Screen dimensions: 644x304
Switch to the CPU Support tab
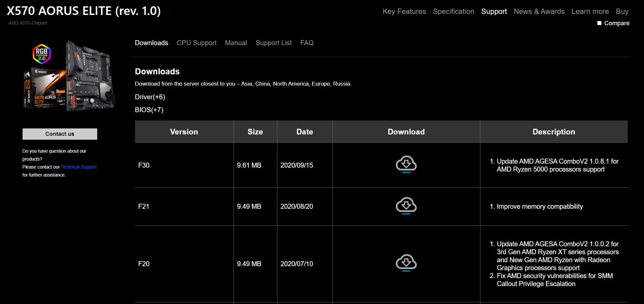[x=197, y=43]
